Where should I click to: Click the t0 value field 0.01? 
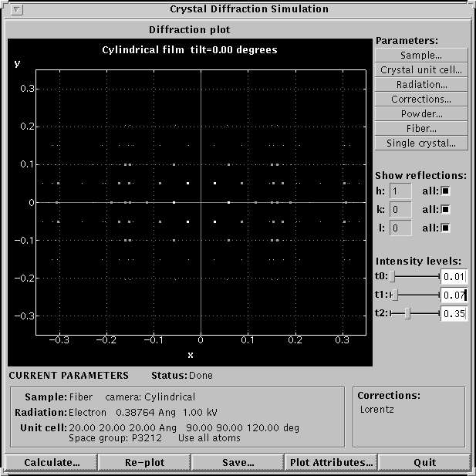pos(454,276)
